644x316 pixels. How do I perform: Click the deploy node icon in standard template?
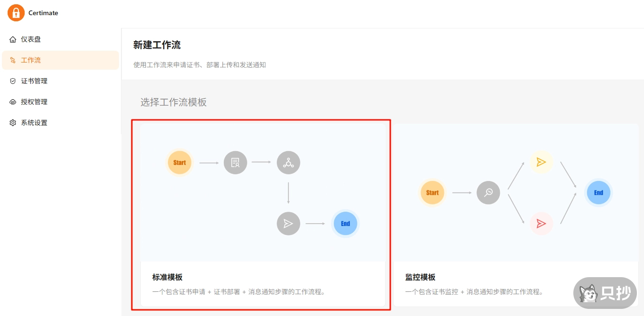point(288,163)
